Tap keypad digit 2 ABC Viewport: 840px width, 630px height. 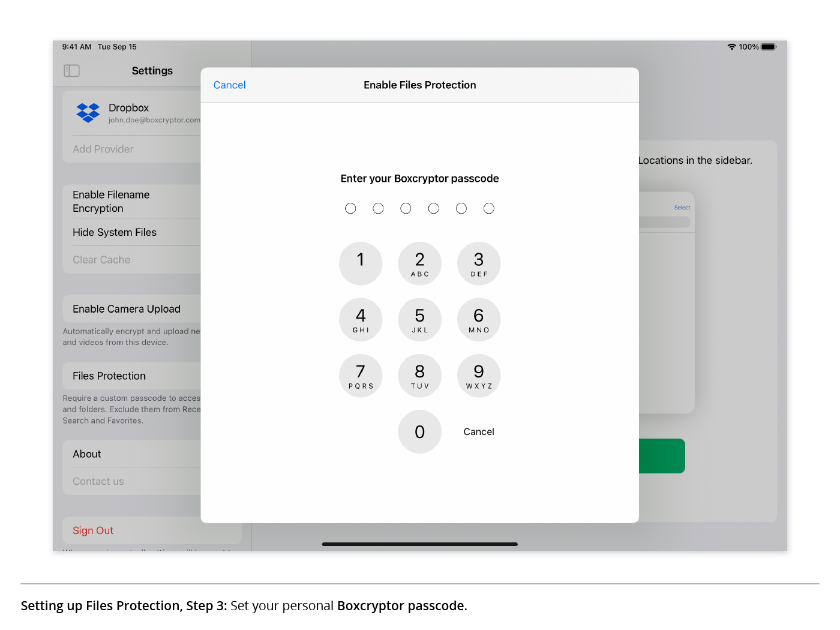(420, 263)
